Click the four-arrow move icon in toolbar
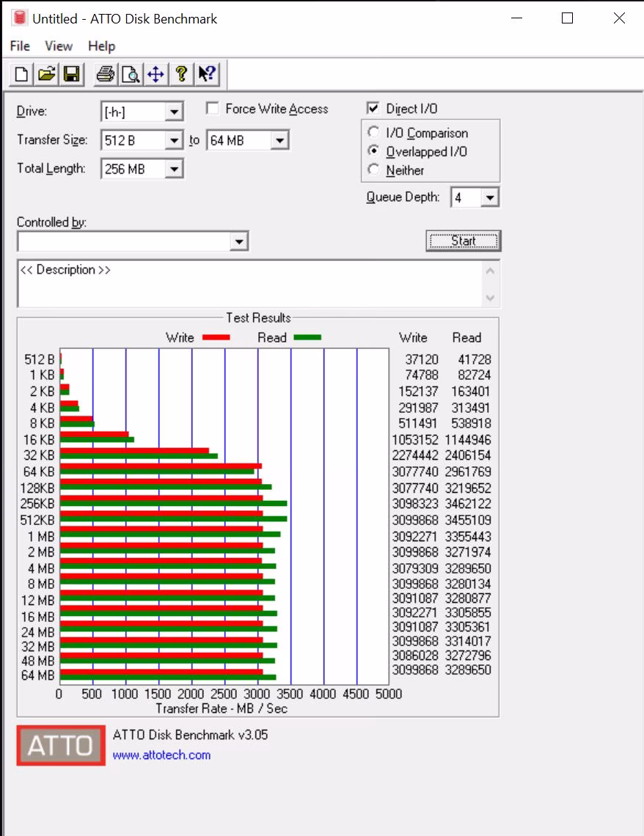The image size is (644, 836). (155, 74)
